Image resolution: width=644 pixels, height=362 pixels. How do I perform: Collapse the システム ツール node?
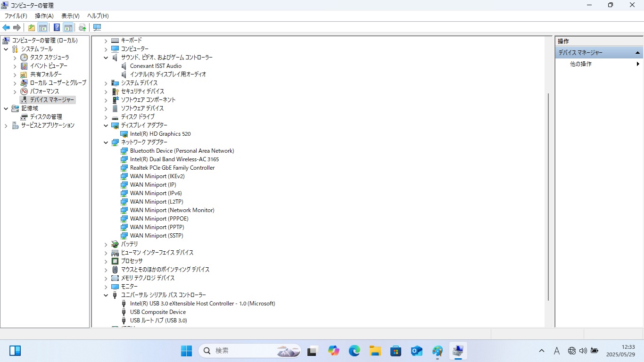[6, 49]
